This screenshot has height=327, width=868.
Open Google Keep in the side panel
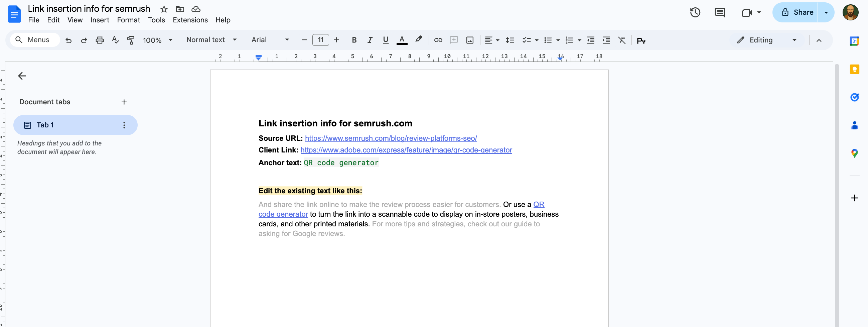point(855,69)
